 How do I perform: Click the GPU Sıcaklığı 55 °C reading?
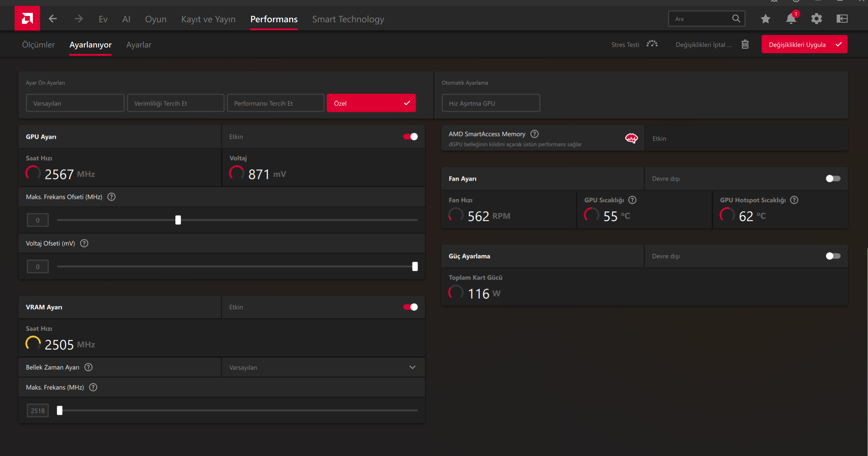607,216
